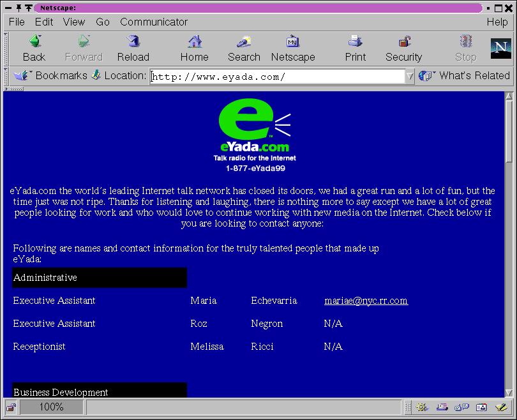
Task: Open the Help menu
Action: pos(497,22)
